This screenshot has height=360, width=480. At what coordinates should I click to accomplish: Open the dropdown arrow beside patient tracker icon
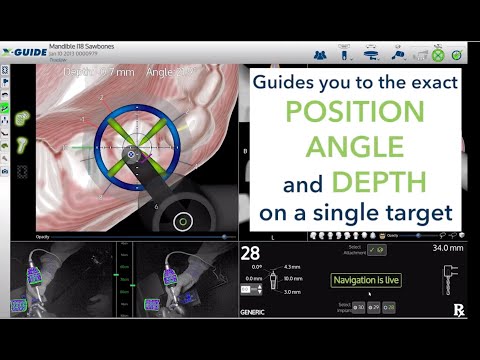click(379, 59)
